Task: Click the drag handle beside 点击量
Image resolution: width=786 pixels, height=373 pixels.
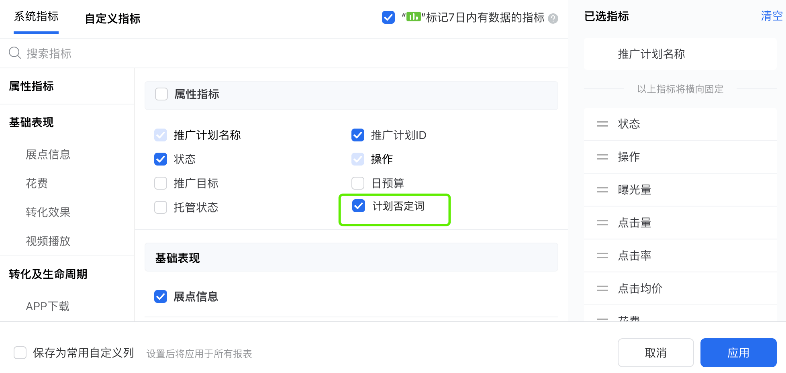Action: 603,223
